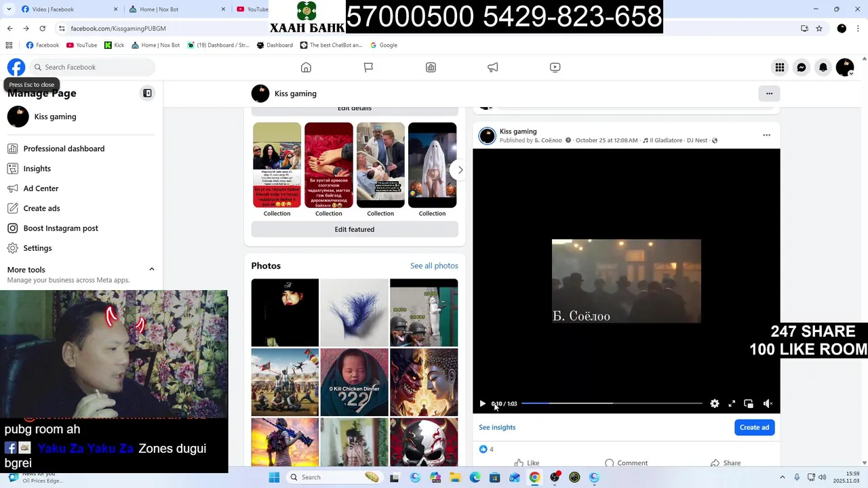Image resolution: width=868 pixels, height=488 pixels.
Task: Open the Facebook menu grid icon
Action: pyautogui.click(x=780, y=67)
